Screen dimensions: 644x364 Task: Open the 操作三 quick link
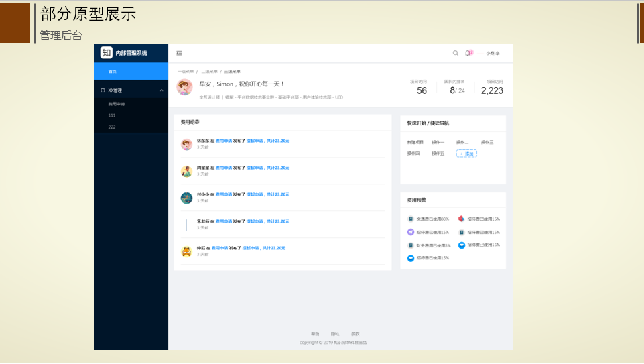pyautogui.click(x=487, y=142)
